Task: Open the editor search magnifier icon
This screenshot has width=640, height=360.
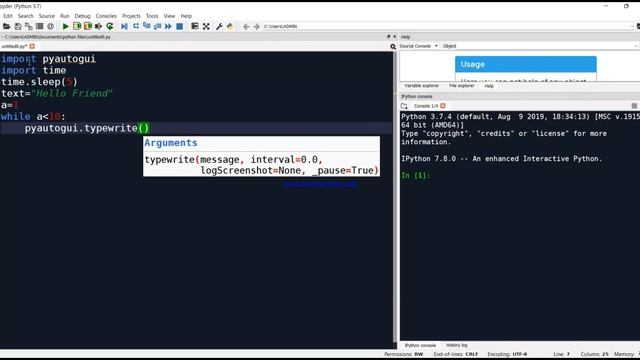Action: [x=393, y=47]
